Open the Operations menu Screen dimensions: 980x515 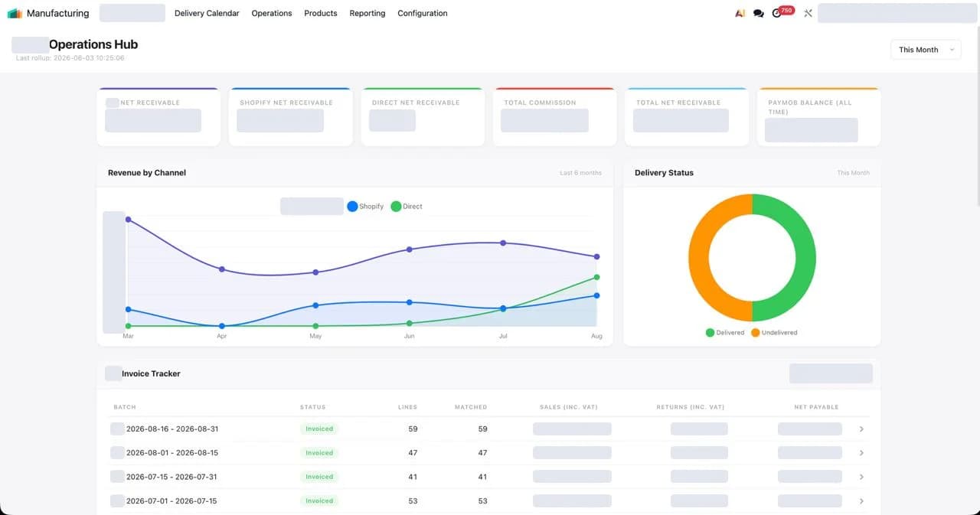point(272,13)
